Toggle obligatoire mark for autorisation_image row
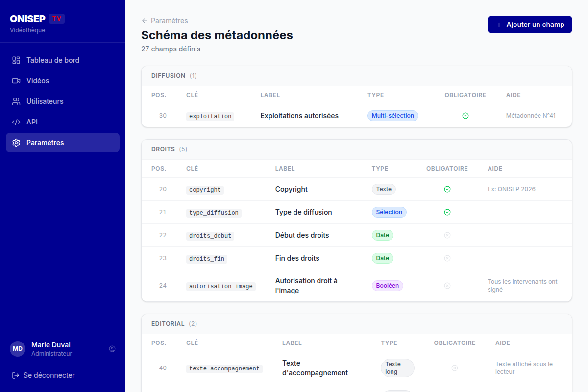The width and height of the screenshot is (588, 392). [x=447, y=286]
